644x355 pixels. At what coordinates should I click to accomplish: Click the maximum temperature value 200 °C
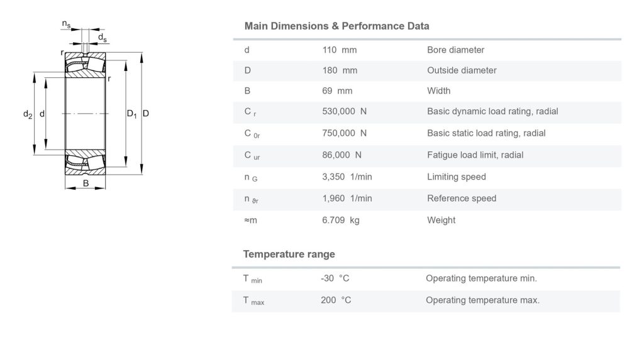click(x=336, y=300)
